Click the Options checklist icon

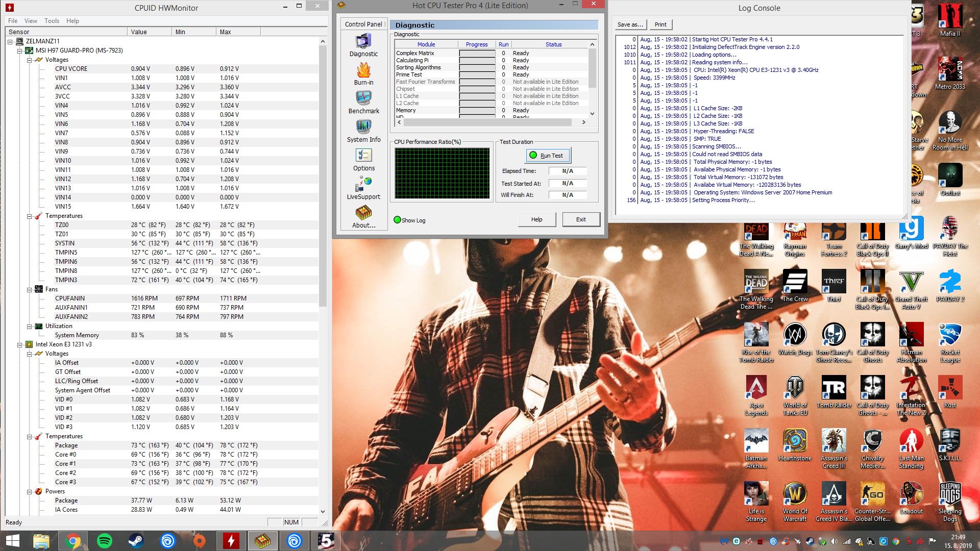363,156
